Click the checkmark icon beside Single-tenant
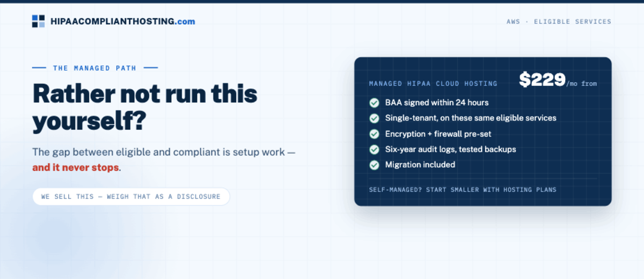Screen dimensions: 644x279 (374, 118)
